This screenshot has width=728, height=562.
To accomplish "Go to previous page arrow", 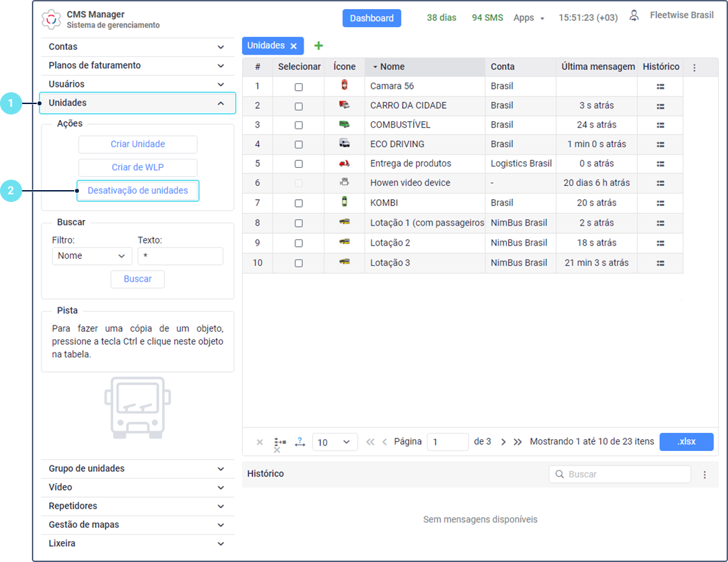I will (x=384, y=442).
